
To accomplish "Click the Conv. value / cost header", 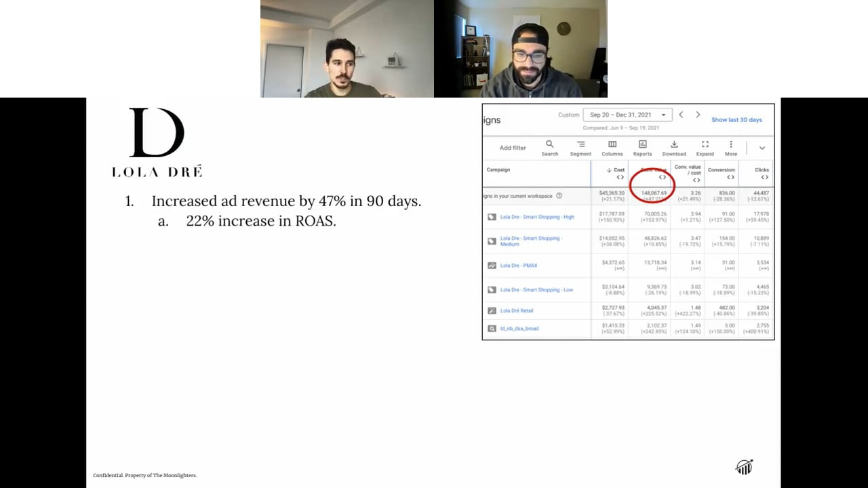I will tap(688, 169).
